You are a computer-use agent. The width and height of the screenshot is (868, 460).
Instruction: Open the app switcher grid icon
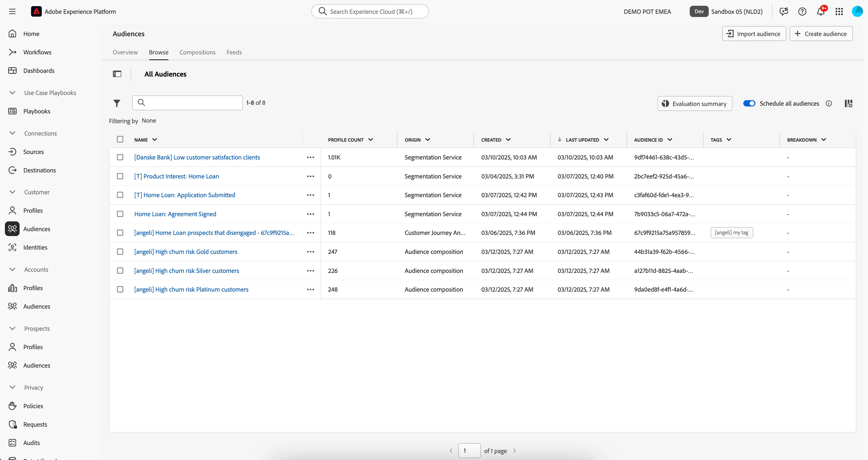tap(839, 12)
